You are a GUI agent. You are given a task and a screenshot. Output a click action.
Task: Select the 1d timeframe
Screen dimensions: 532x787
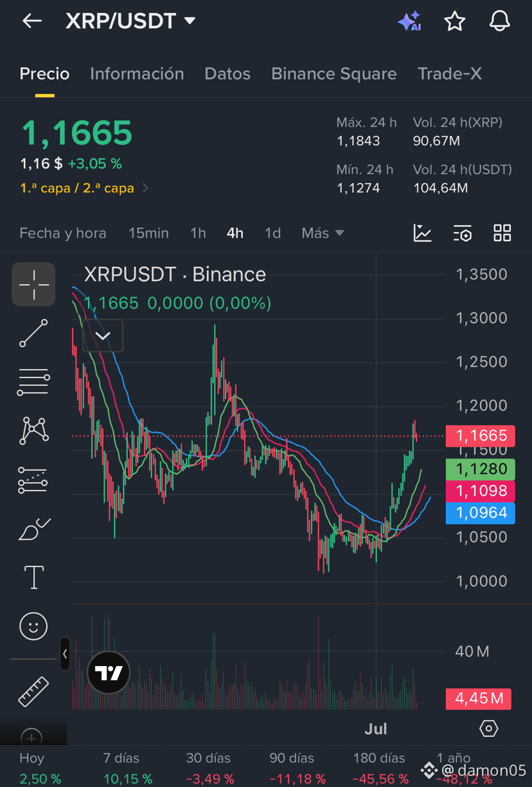pos(273,233)
